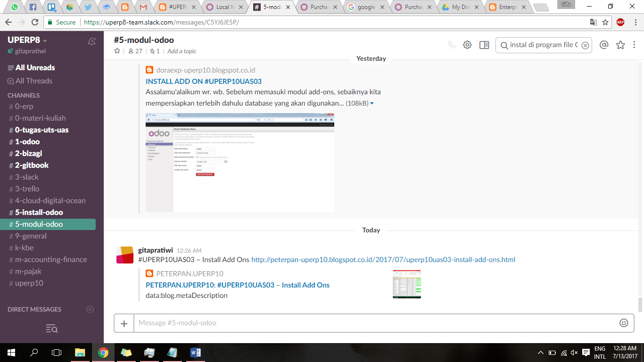Collapse the 108kB image preview arrow
Image resolution: width=644 pixels, height=362 pixels.
[x=372, y=103]
